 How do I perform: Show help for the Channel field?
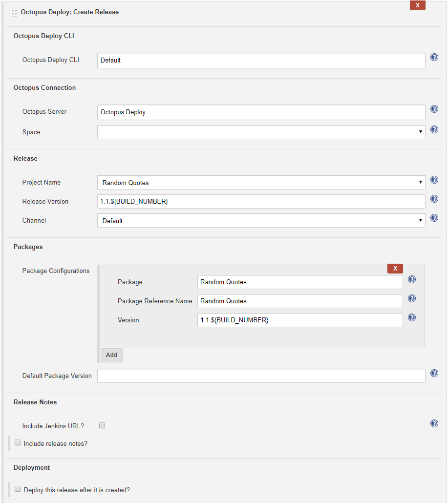tap(434, 218)
